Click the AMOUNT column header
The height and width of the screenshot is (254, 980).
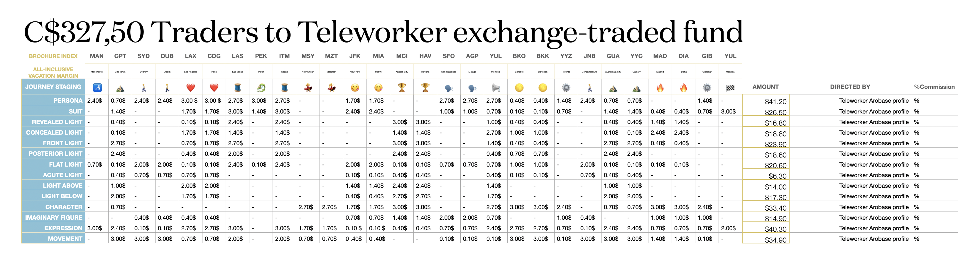(x=766, y=87)
